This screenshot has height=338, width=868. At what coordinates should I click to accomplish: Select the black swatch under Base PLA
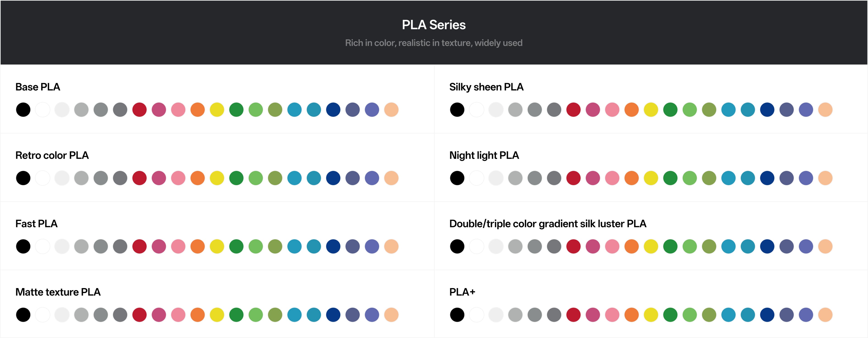(x=23, y=110)
